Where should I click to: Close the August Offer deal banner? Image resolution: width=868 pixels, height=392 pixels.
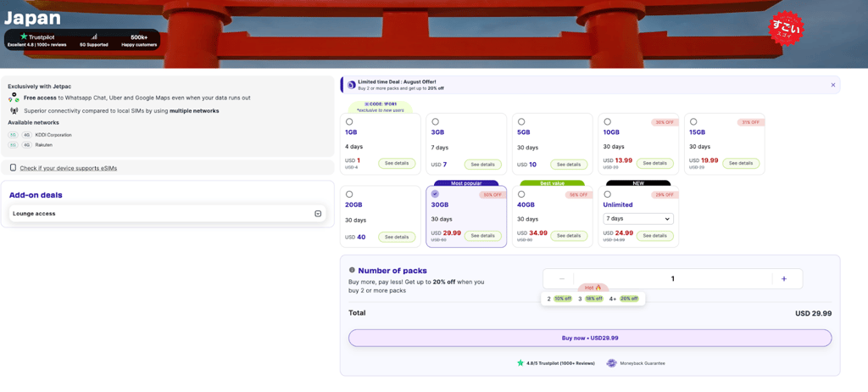click(833, 85)
